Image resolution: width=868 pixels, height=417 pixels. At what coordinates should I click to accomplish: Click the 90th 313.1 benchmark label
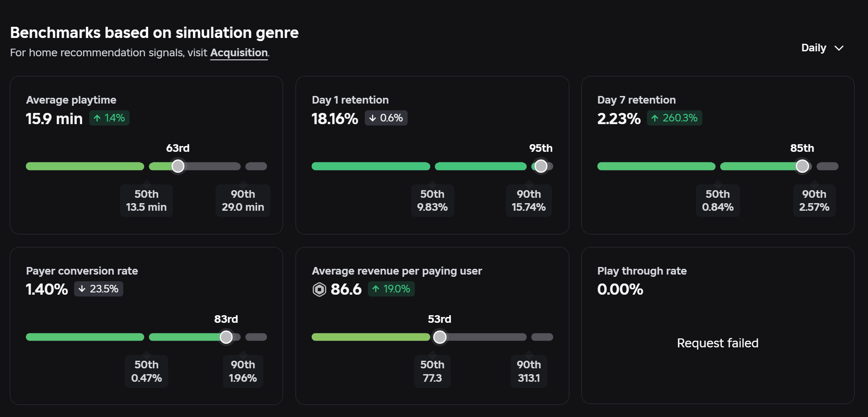click(529, 371)
